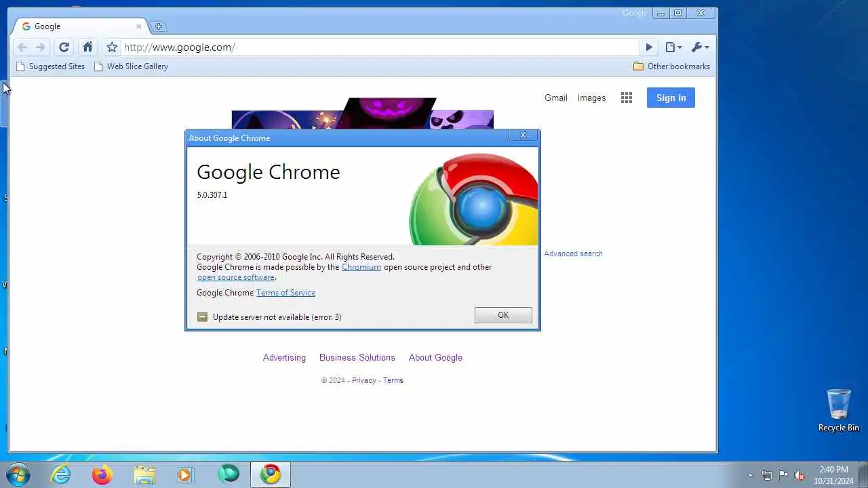
Task: Open the About Google link
Action: [x=435, y=357]
